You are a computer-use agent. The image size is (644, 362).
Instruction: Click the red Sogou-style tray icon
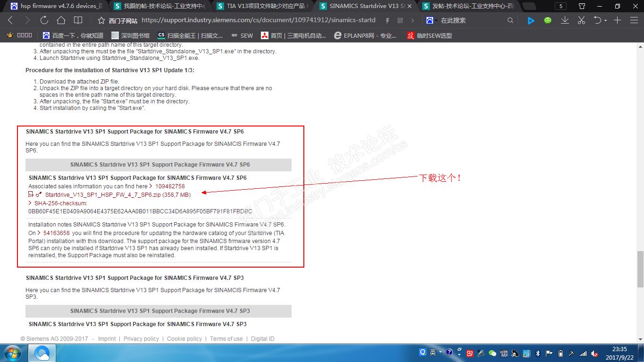click(469, 353)
